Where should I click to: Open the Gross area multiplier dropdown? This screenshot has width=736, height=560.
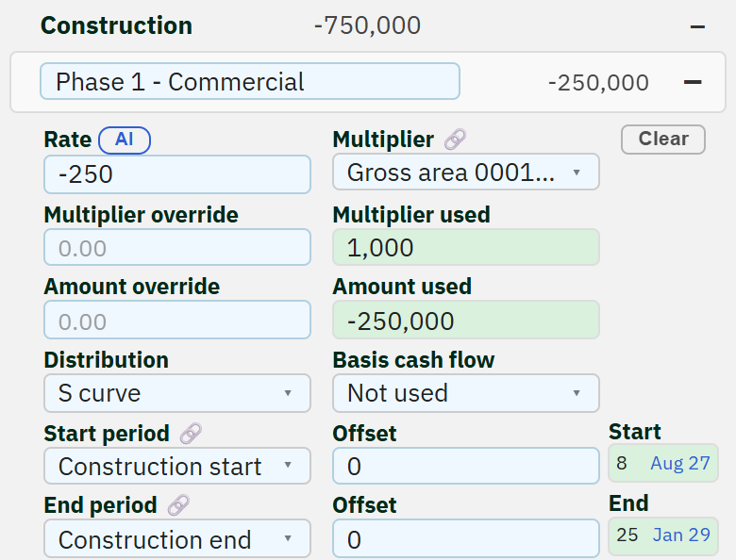(x=465, y=173)
